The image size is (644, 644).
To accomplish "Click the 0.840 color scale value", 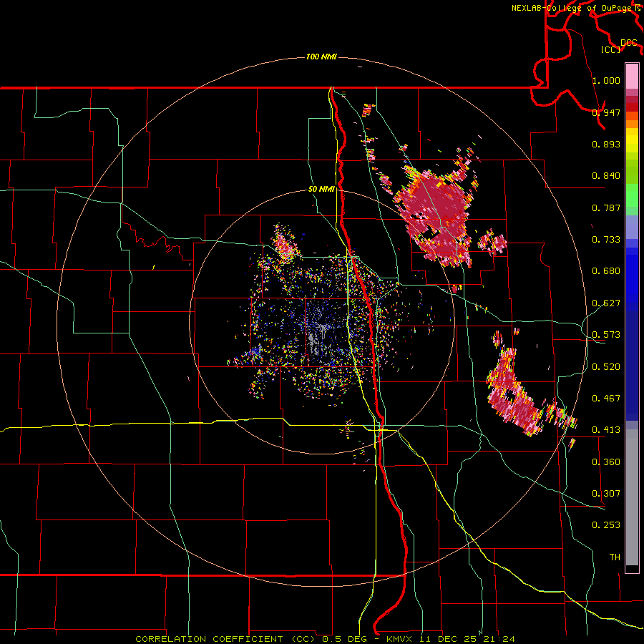I will 606,176.
